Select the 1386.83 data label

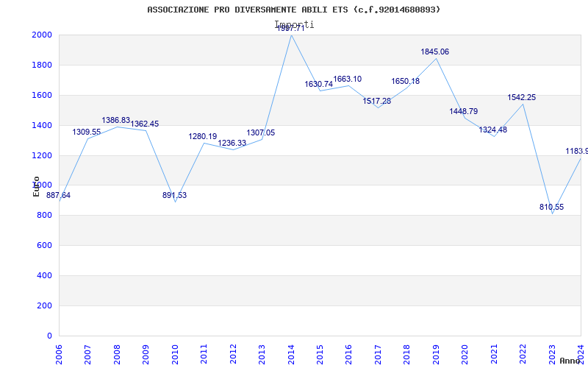click(x=116, y=120)
